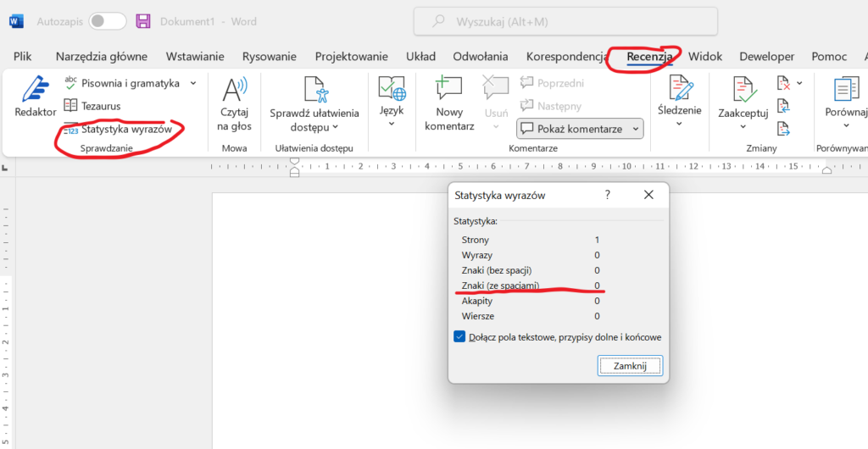Click the Wyszukaj search box
The image size is (868, 449).
click(x=565, y=21)
